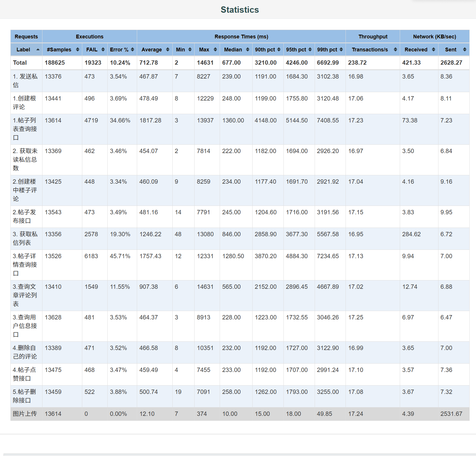
Task: Select the '2.帖子发布接口' row label
Action: click(x=25, y=217)
